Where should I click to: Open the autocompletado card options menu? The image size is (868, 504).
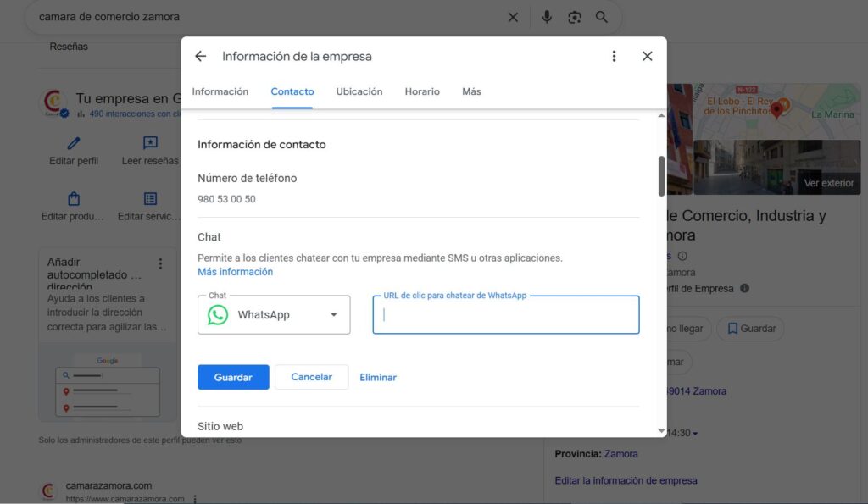tap(160, 263)
